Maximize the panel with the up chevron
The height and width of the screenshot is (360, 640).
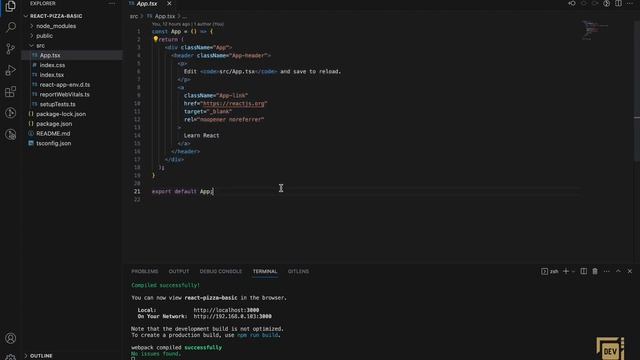coord(618,271)
